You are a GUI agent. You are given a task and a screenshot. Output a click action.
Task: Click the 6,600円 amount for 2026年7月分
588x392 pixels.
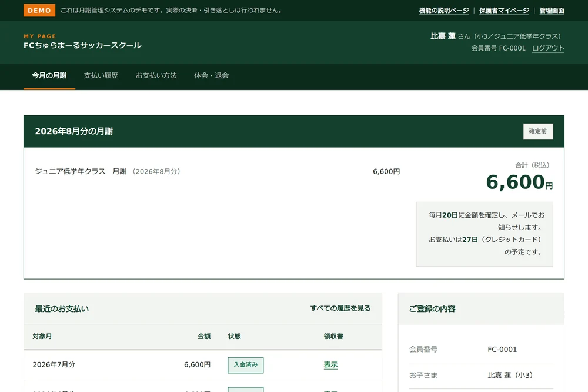(x=197, y=364)
